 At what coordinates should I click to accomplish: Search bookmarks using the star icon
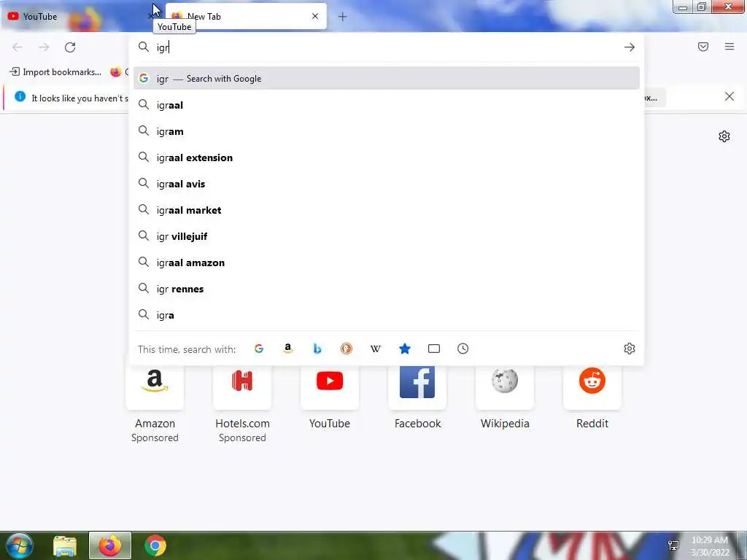point(405,349)
